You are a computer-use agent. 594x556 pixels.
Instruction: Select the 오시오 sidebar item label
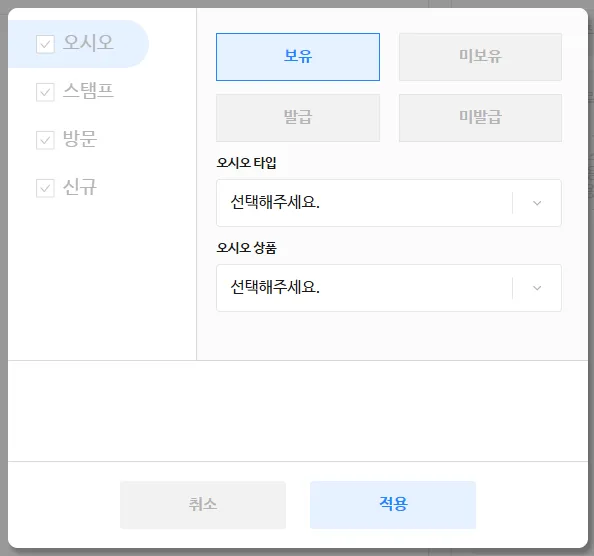click(88, 42)
